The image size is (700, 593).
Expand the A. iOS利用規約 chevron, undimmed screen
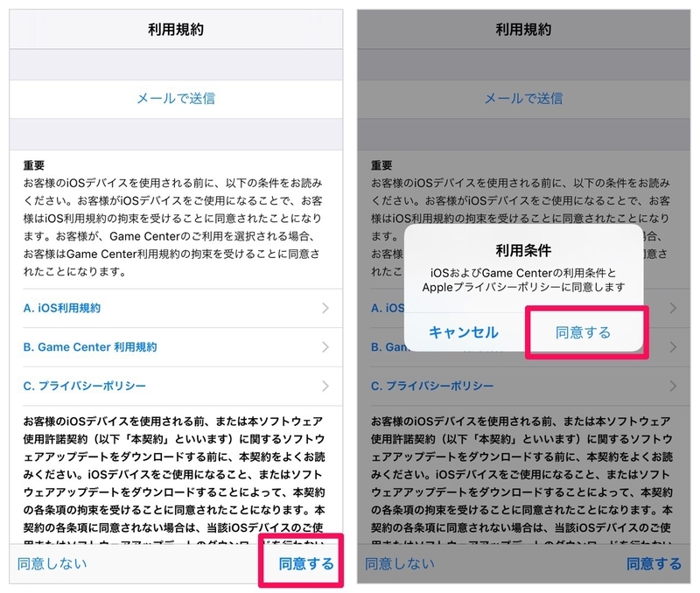325,308
